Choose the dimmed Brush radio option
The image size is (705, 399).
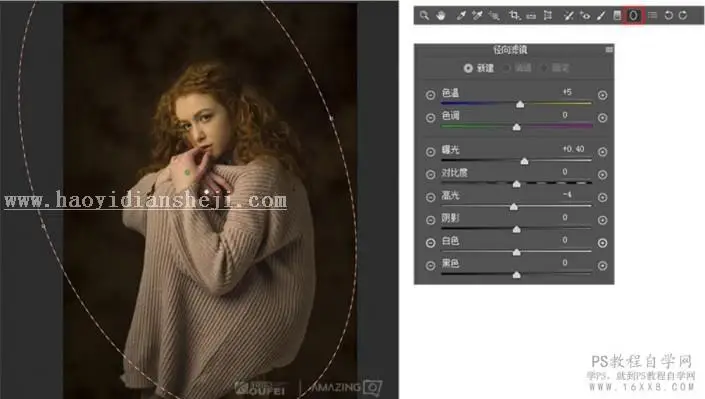click(544, 68)
